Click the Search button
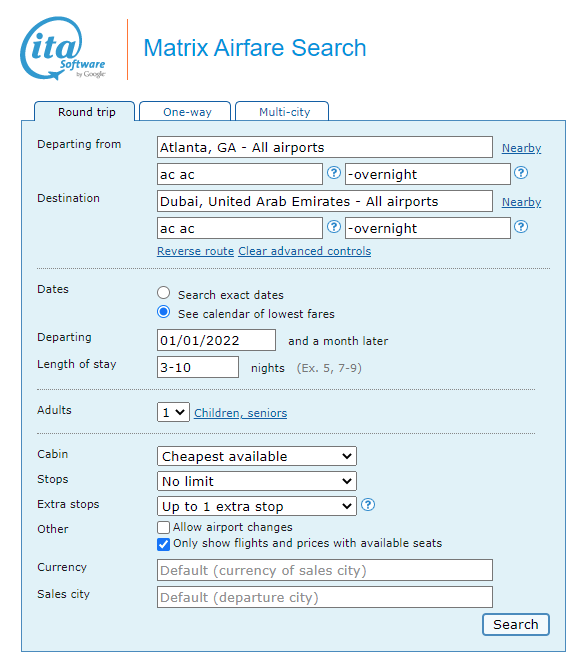 (x=515, y=624)
